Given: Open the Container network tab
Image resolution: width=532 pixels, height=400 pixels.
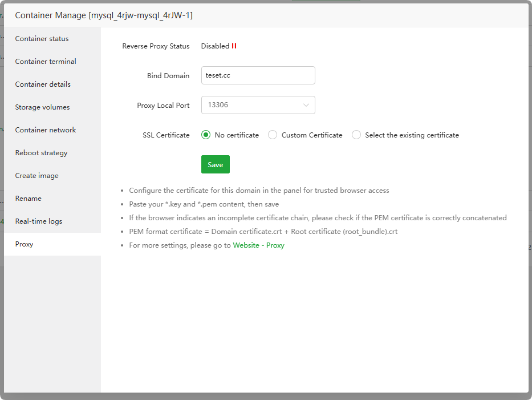Looking at the screenshot, I should point(46,130).
